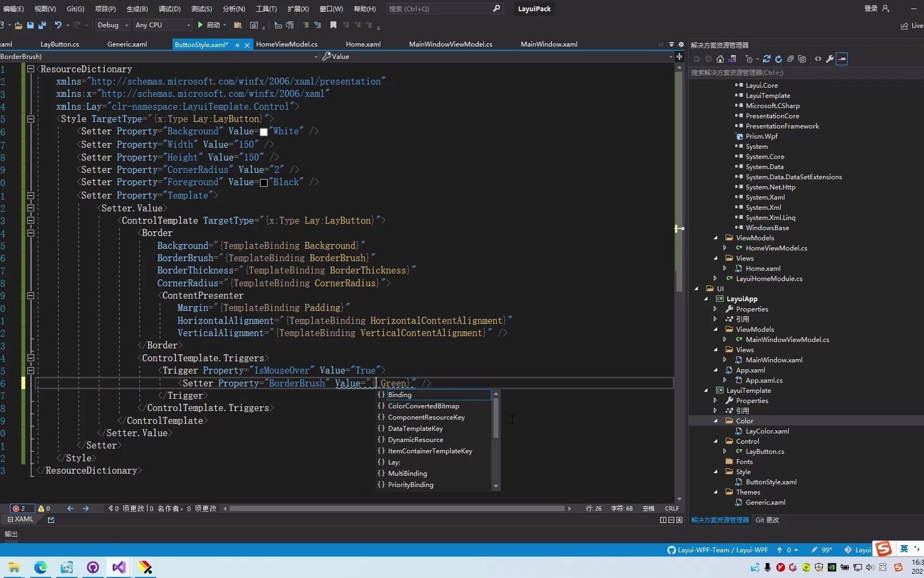Collapse the Style LayButton code region
This screenshot has width=924, height=578.
point(30,119)
